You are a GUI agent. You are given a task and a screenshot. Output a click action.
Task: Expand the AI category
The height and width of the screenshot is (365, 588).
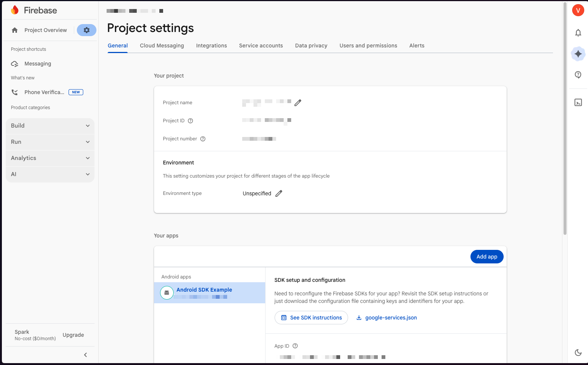pyautogui.click(x=50, y=174)
